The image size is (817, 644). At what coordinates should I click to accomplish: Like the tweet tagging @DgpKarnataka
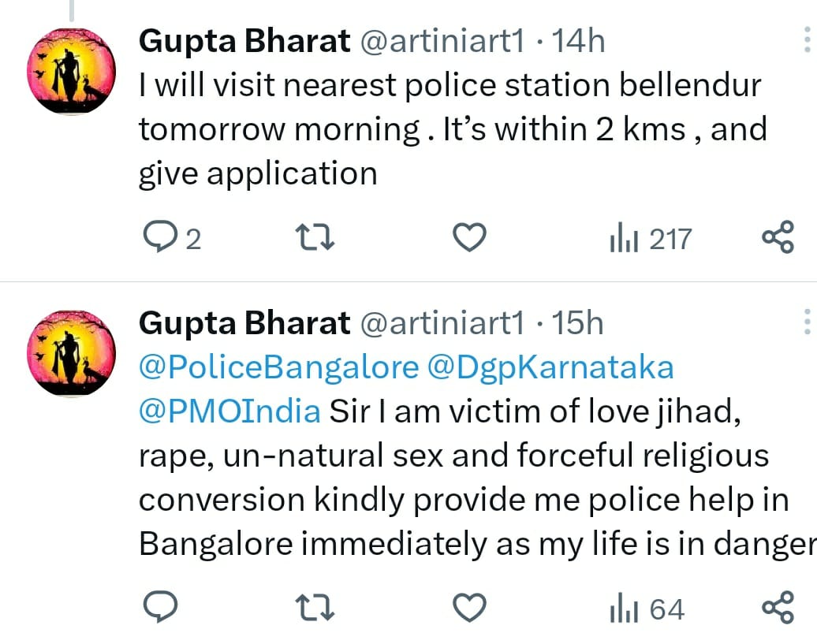coord(471,607)
